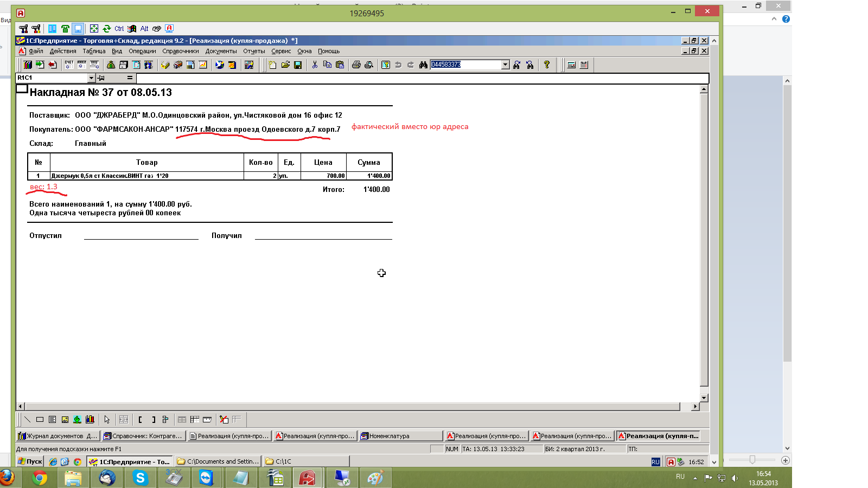Open the Справочники menu
This screenshot has height=488, width=868.
click(180, 52)
